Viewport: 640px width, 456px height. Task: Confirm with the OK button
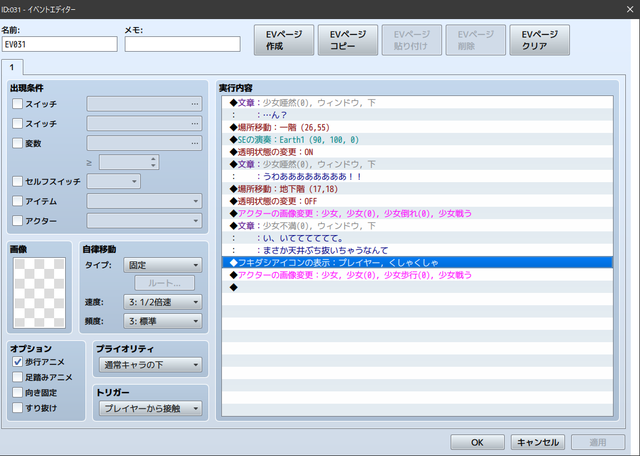477,442
